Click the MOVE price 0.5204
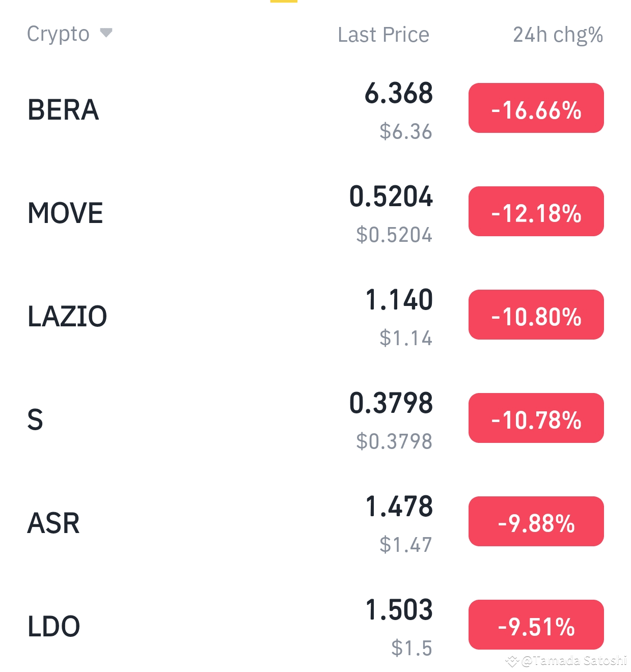The width and height of the screenshot is (631, 672). (x=391, y=197)
